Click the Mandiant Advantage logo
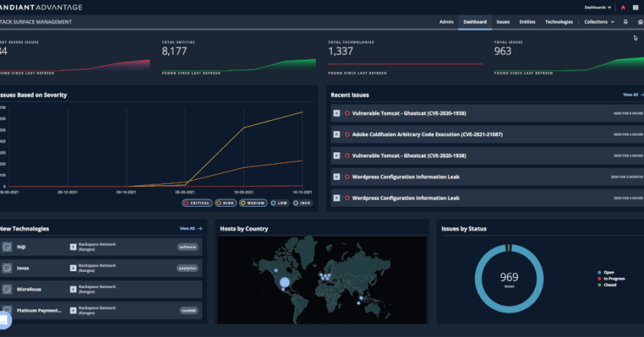 41,8
